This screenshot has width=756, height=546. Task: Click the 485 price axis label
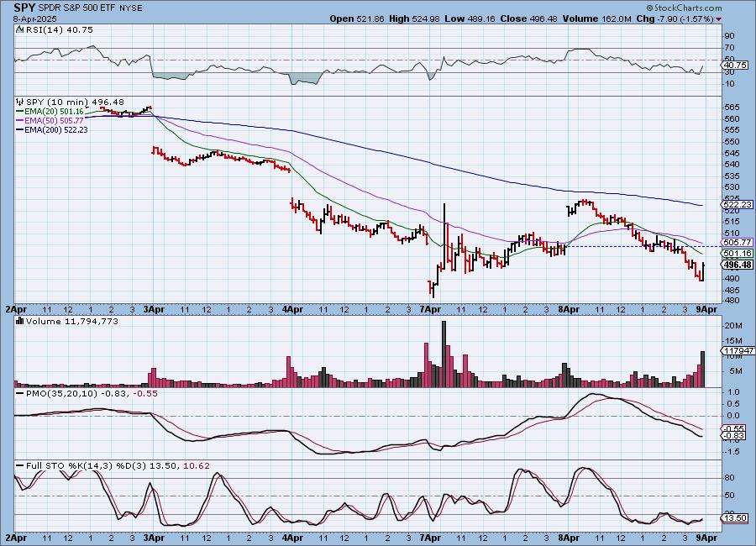[732, 290]
